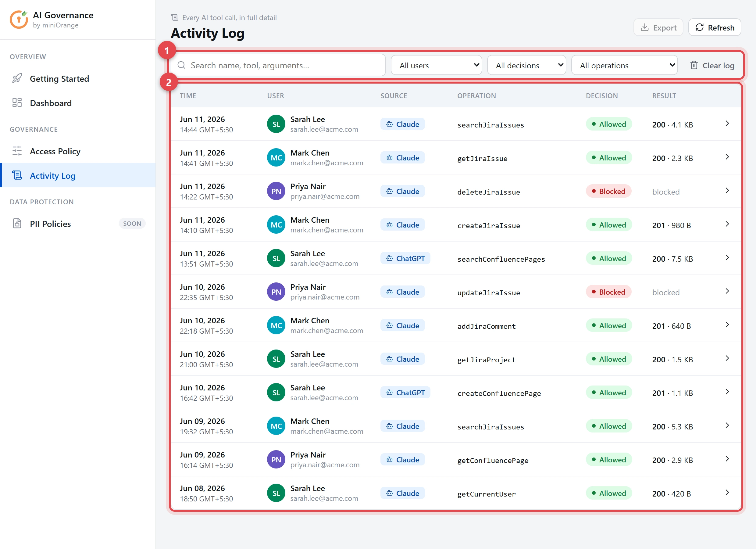
Task: Click the PII Policies lock-file icon
Action: (x=17, y=224)
